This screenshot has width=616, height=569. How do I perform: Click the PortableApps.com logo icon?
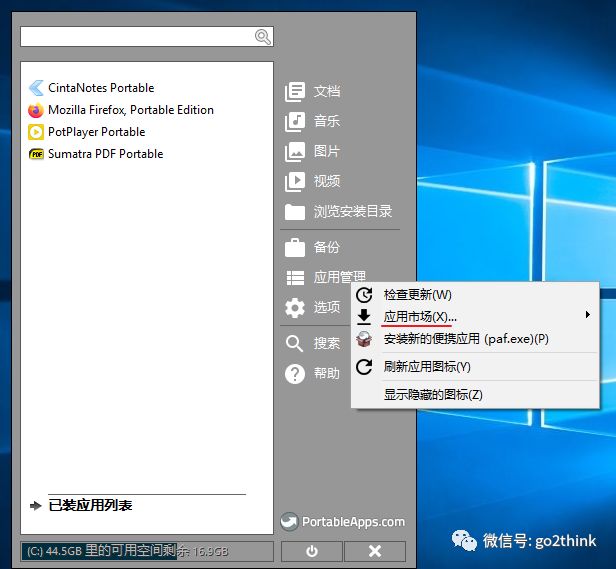[x=290, y=522]
